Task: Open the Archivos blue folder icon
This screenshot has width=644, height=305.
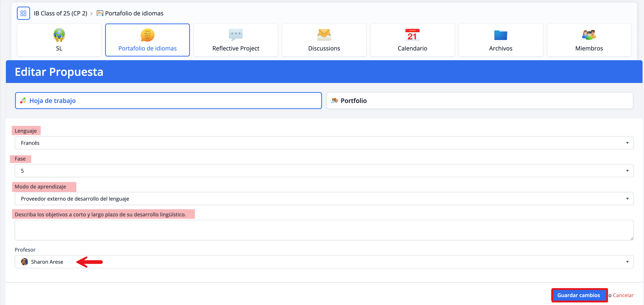Action: click(x=501, y=35)
